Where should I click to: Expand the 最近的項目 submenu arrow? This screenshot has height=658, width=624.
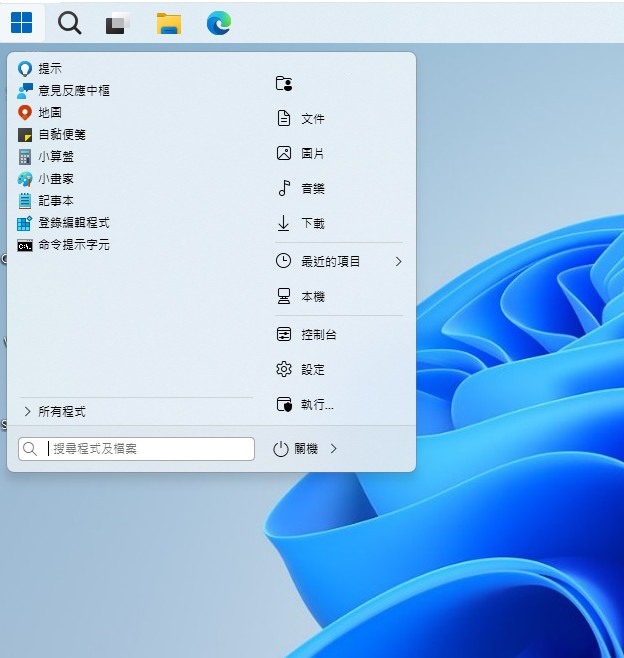pos(398,261)
